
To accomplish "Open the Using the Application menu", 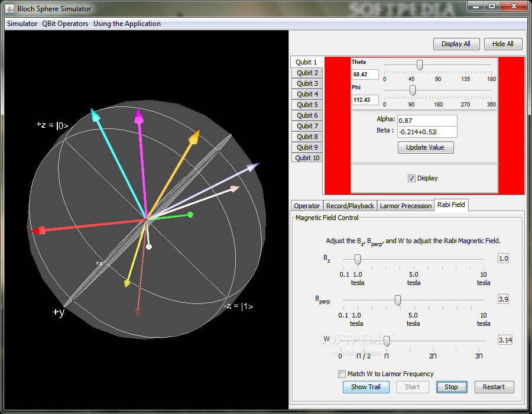I will [x=127, y=24].
